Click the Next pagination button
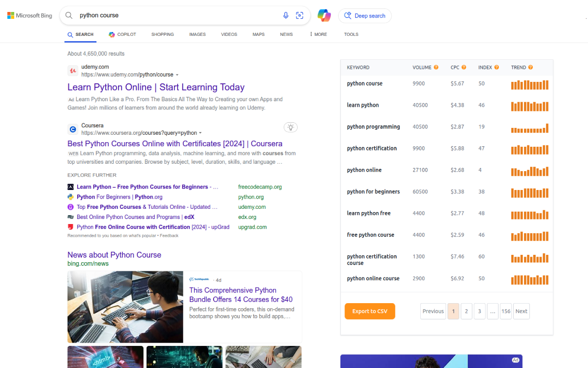 [521, 311]
